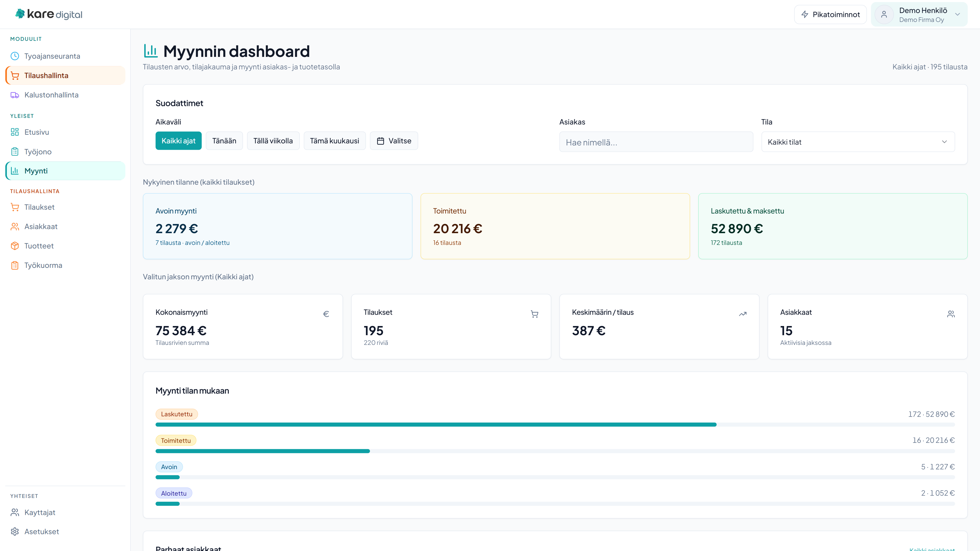Click the Avoin progress bar
Screen dimensions: 980x551
pyautogui.click(x=555, y=477)
